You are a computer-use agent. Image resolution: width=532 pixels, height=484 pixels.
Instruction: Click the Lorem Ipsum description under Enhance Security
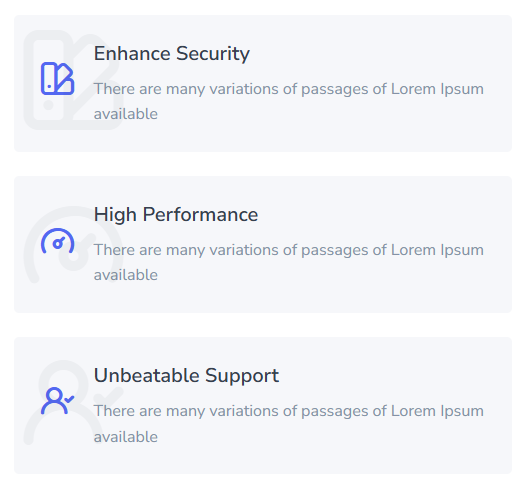[x=289, y=101]
